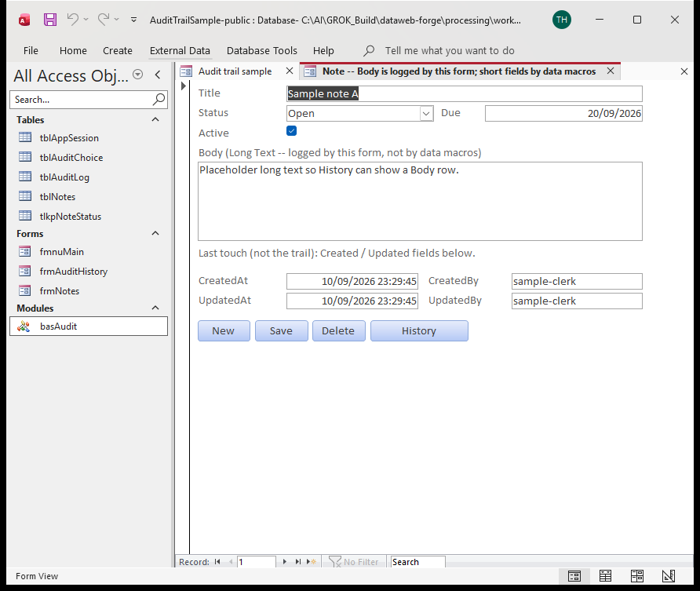The width and height of the screenshot is (700, 591).
Task: Select tlkpNoteStatus table icon
Action: coord(25,216)
